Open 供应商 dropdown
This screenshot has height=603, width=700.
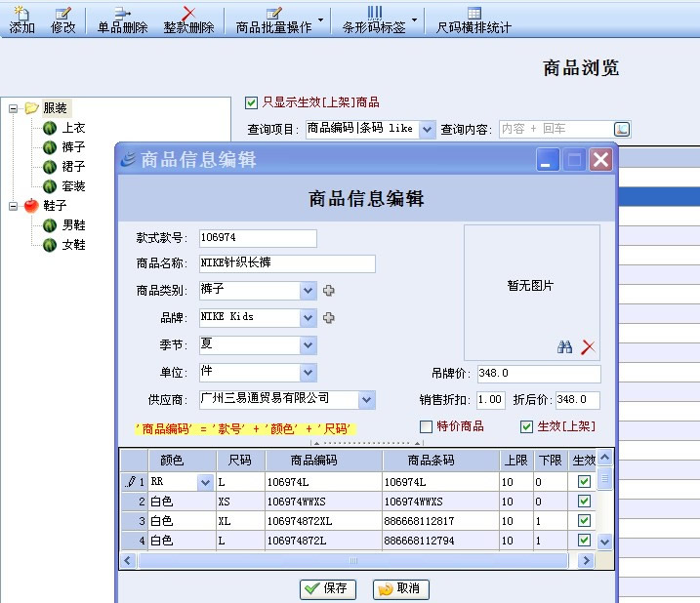tap(366, 400)
